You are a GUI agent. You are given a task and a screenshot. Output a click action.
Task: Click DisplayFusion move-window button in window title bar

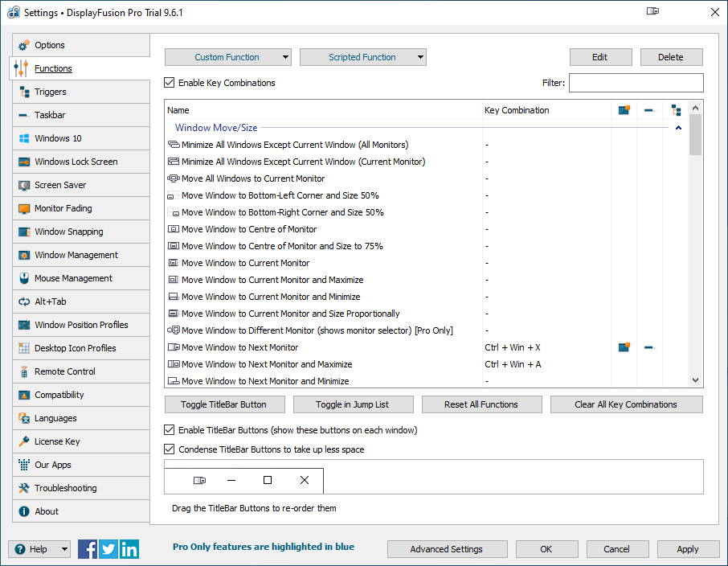click(652, 11)
